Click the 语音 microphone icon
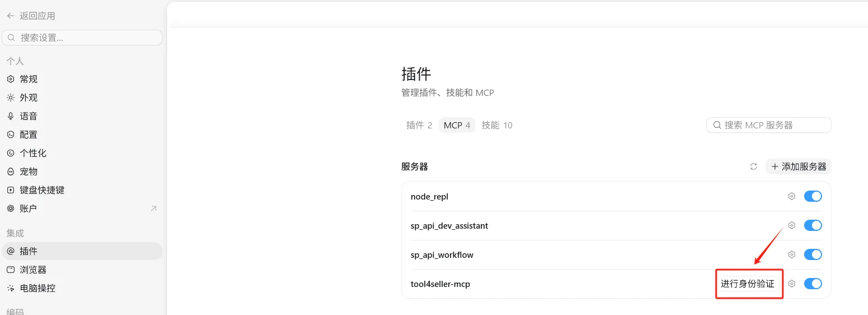 pos(11,116)
